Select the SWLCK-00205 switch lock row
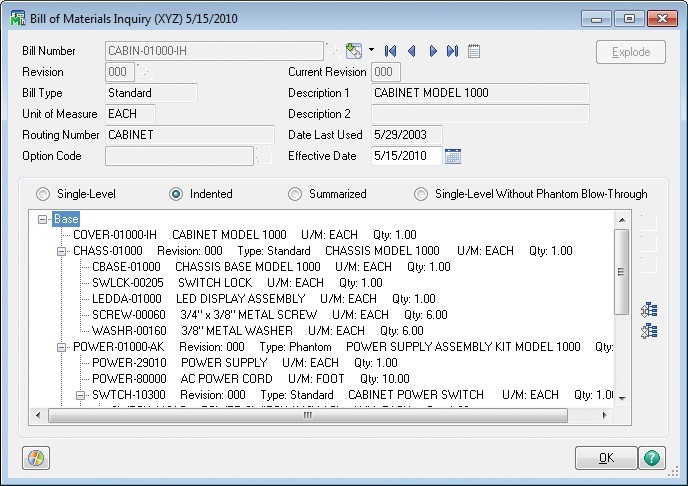688x486 pixels. [x=237, y=283]
